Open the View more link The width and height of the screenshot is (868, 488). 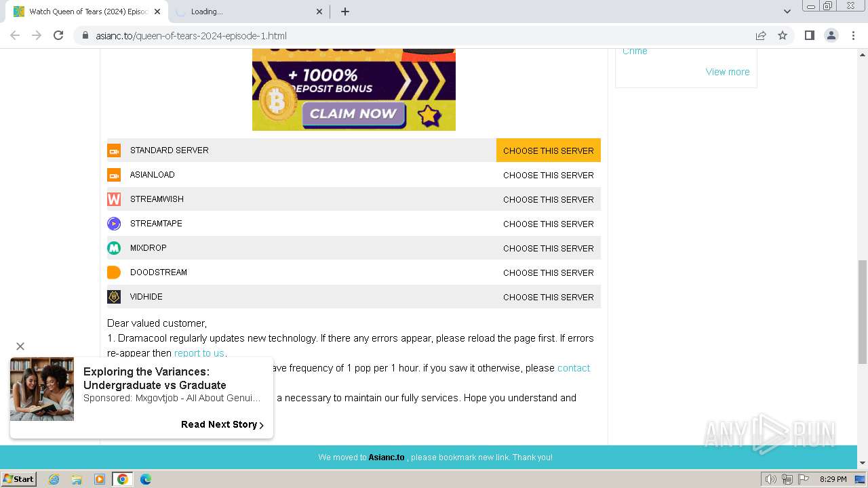[x=728, y=72]
